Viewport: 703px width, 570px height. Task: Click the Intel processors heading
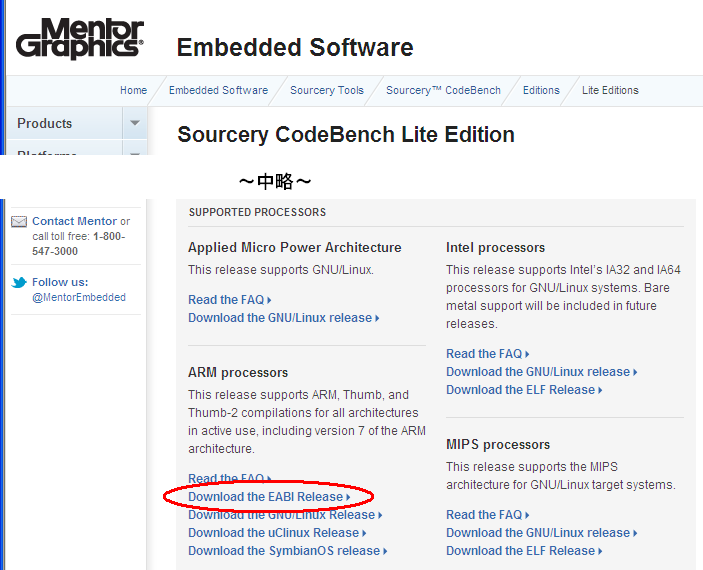coord(495,248)
